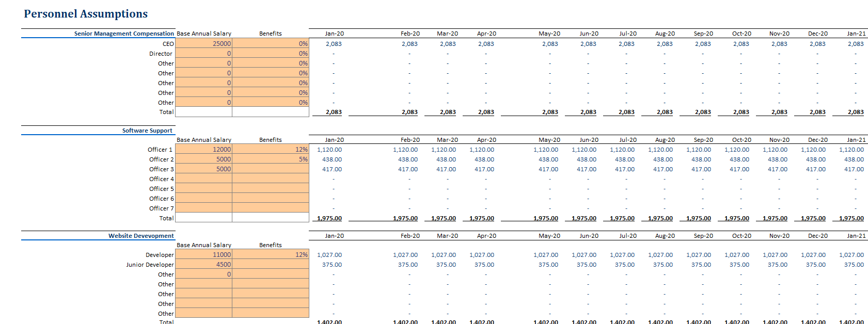This screenshot has width=868, height=324.
Task: Click Junior Developer Jan-21 value 375.00
Action: [854, 265]
